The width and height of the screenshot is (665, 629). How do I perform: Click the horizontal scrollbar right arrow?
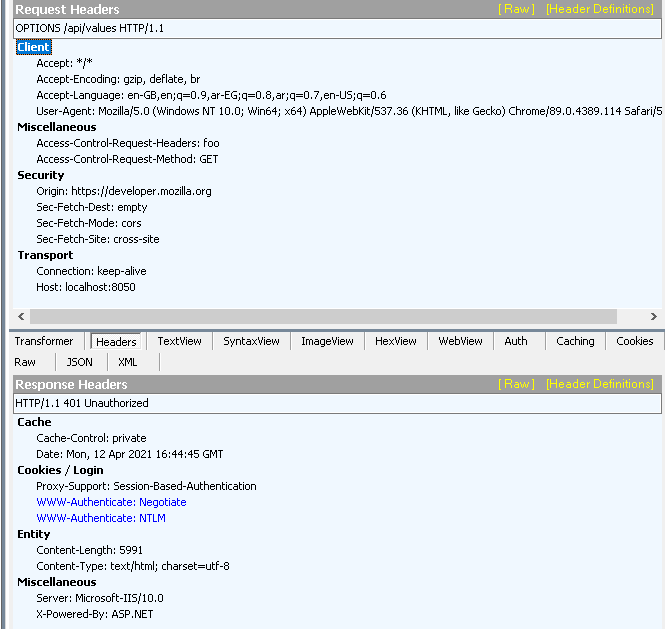click(654, 316)
